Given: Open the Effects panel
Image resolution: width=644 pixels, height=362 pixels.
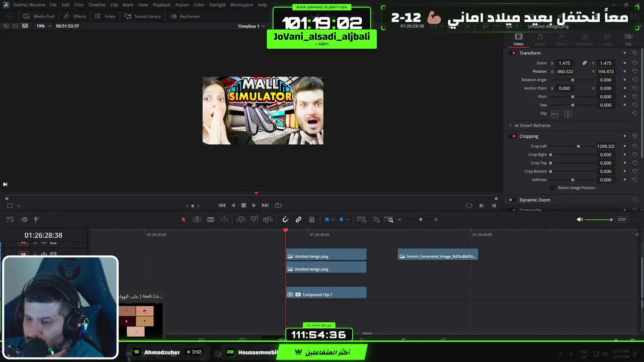Looking at the screenshot, I should (x=74, y=16).
